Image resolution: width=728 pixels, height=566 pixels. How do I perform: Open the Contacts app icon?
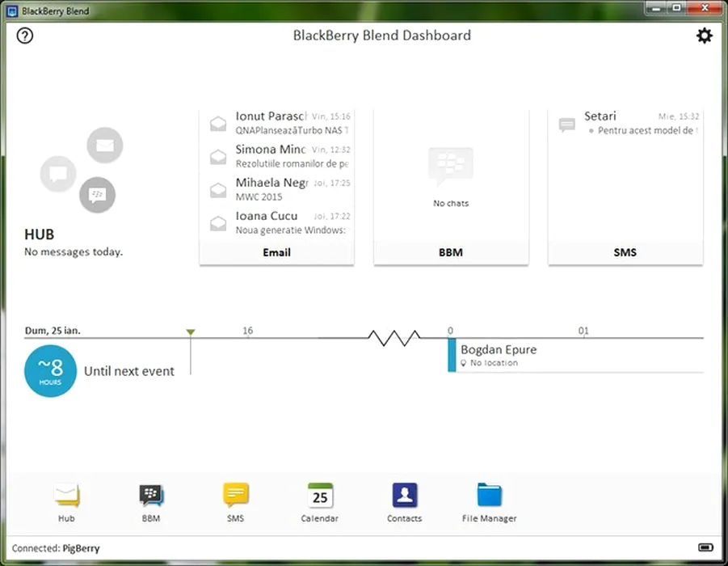(404, 495)
